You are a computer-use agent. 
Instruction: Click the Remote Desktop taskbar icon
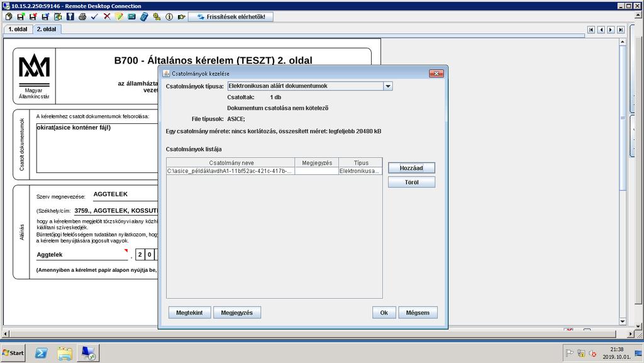[x=88, y=353]
